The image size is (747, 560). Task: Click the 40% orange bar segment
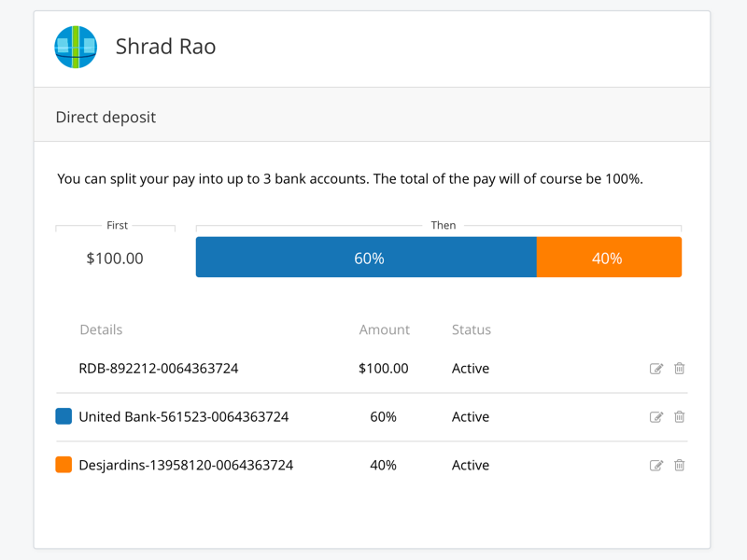609,257
